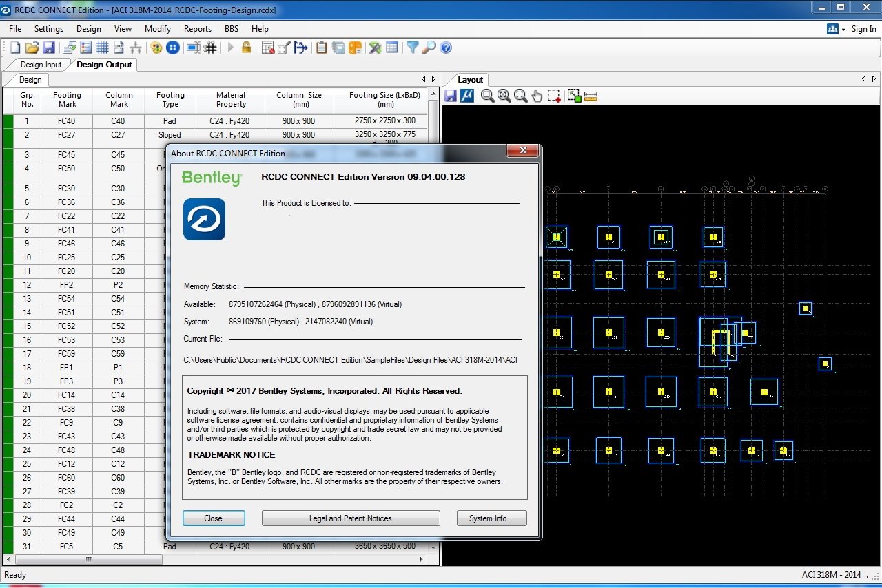Click the gray run design arrow icon
This screenshot has height=588, width=882.
230,48
